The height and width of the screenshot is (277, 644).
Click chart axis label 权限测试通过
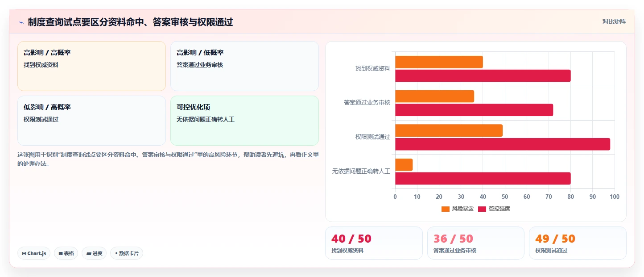373,137
